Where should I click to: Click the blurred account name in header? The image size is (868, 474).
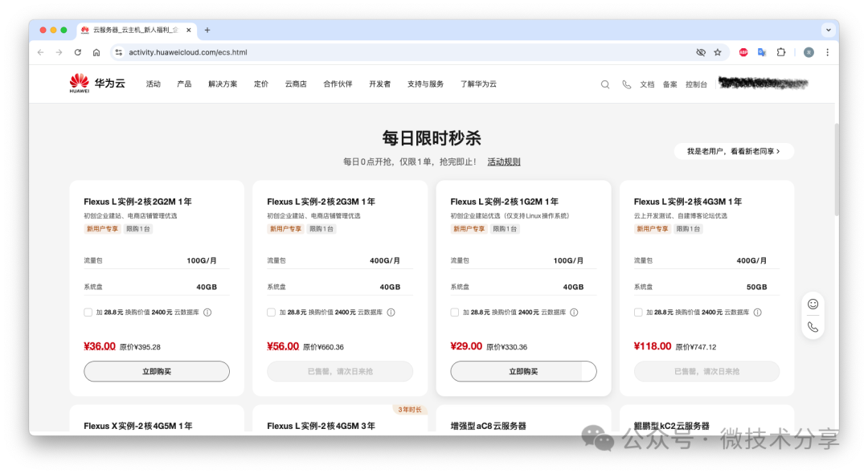click(x=763, y=84)
